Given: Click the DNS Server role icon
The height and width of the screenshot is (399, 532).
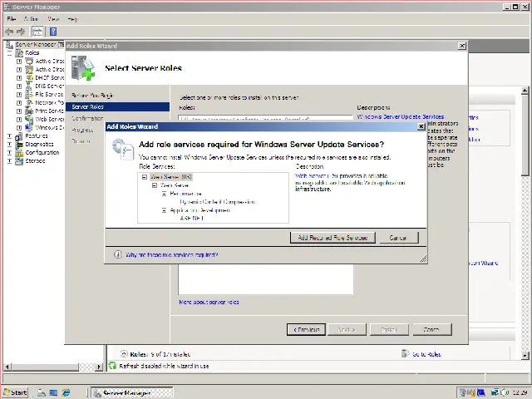Looking at the screenshot, I should [x=29, y=86].
